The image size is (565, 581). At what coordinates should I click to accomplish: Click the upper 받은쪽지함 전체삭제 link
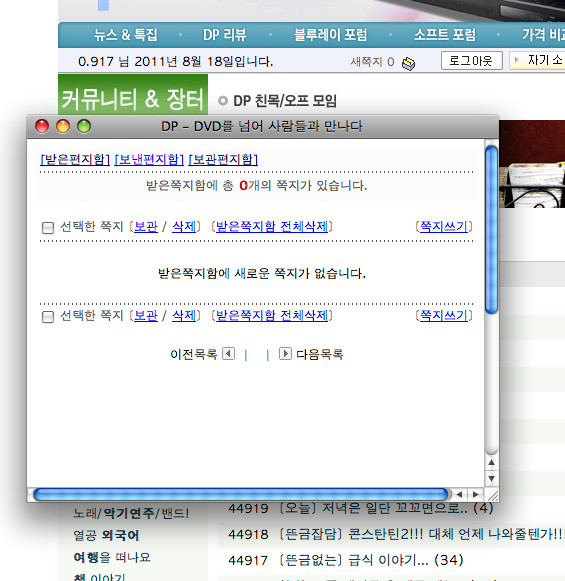272,226
